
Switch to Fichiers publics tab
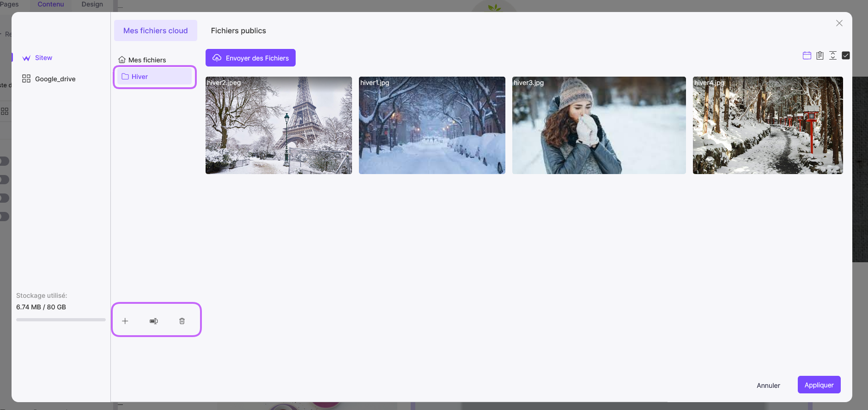tap(238, 30)
